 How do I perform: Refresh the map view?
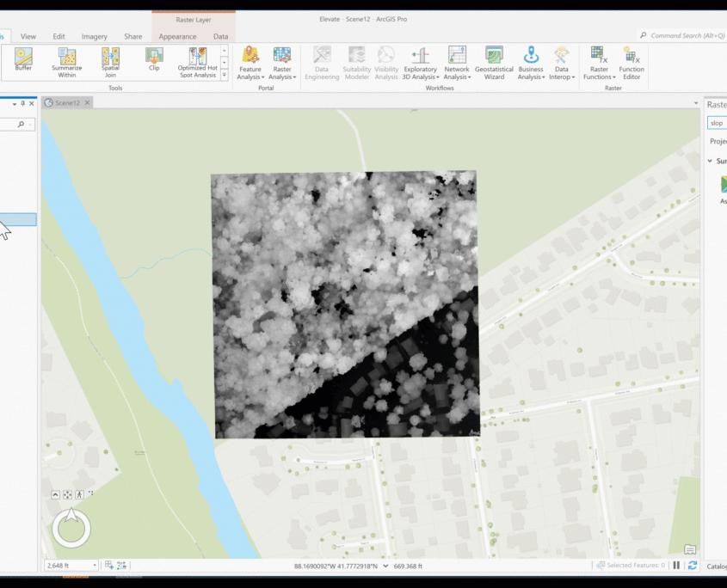coord(692,566)
